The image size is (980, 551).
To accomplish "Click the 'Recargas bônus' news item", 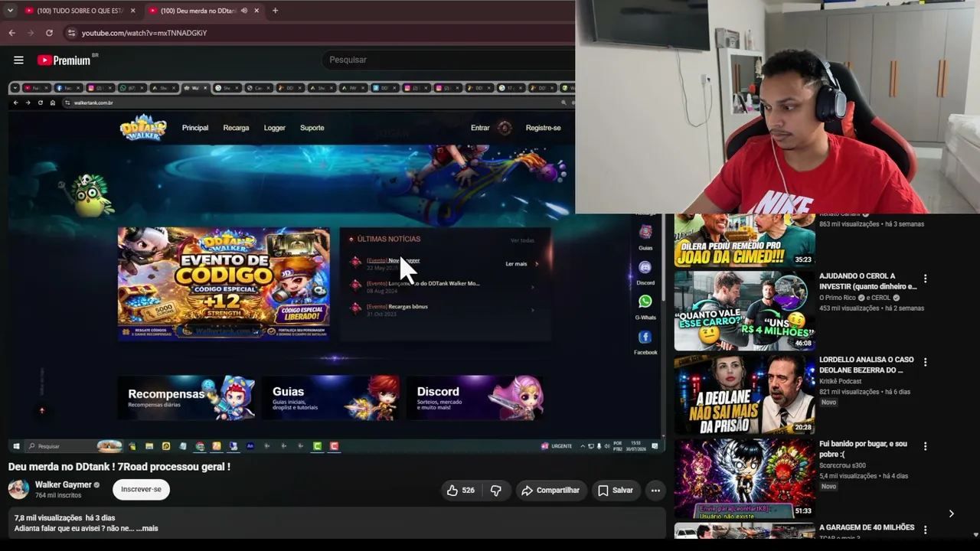I will [x=397, y=307].
